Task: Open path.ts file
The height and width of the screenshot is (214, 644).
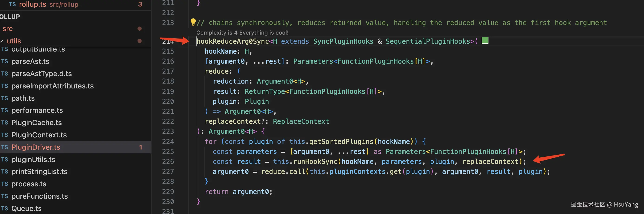Action: point(23,98)
